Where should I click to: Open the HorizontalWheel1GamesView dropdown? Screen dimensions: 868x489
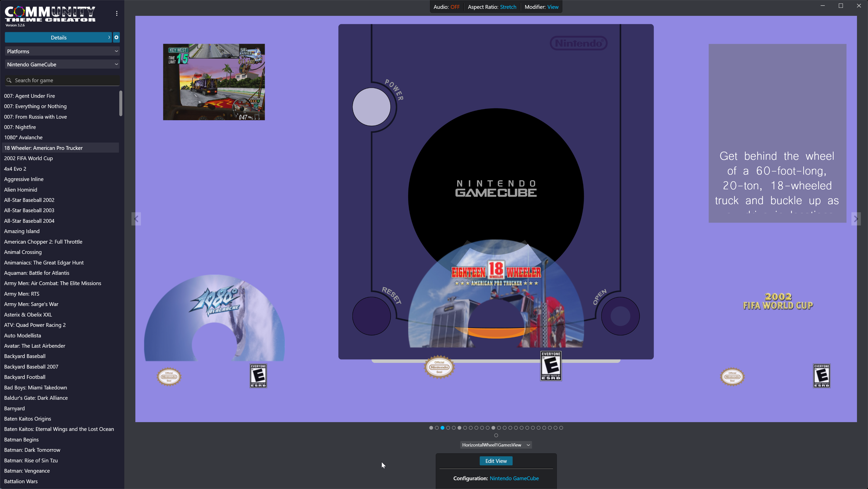click(x=496, y=445)
